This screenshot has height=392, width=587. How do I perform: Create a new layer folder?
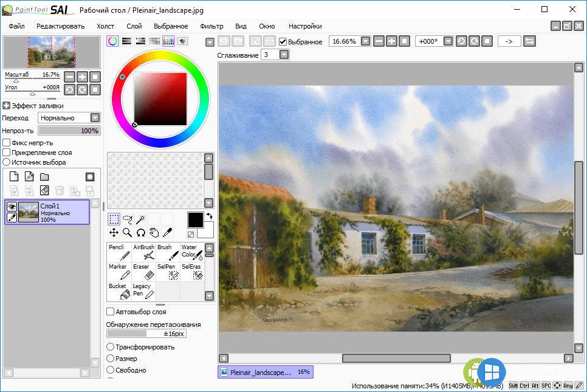pos(44,176)
